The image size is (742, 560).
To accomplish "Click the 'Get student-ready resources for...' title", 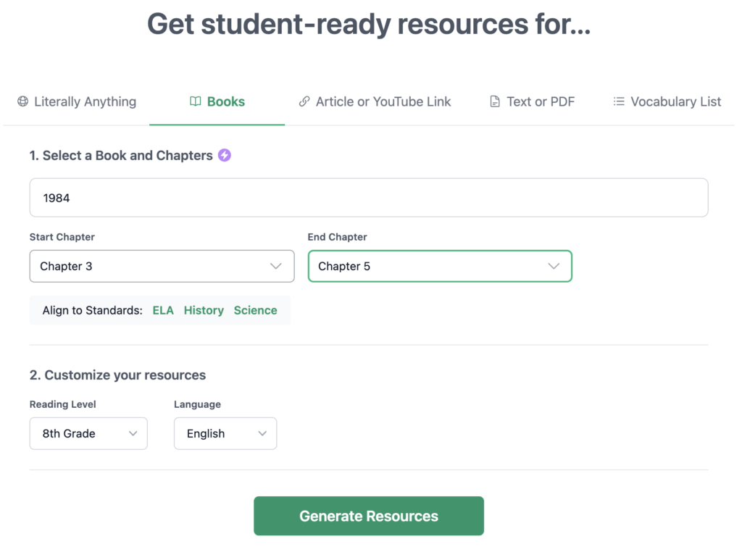I will pyautogui.click(x=369, y=24).
